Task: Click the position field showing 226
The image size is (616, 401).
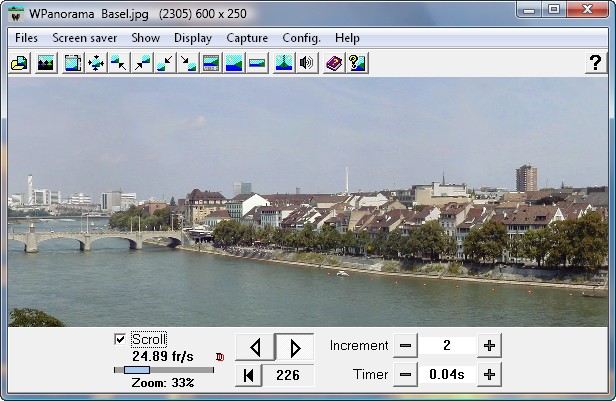Action: click(x=288, y=375)
